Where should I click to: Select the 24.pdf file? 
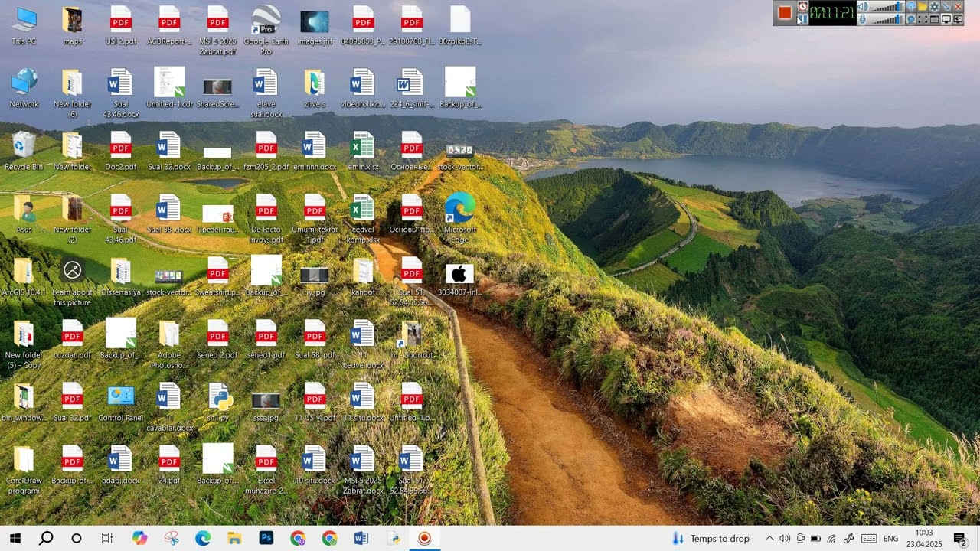pos(169,465)
